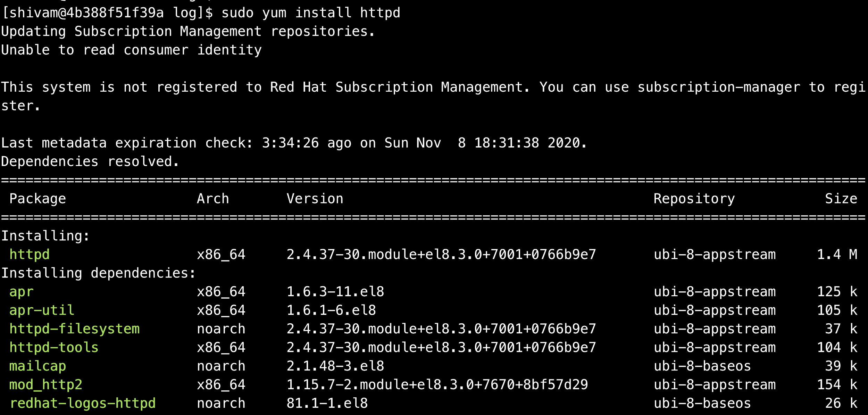868x415 pixels.
Task: Click the httpd-tools package entry
Action: pos(54,348)
